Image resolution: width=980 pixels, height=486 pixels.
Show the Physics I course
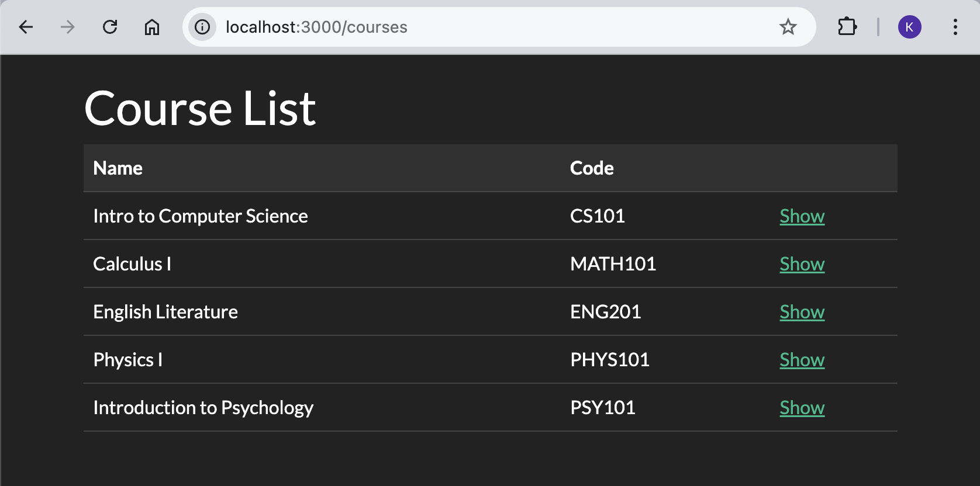tap(802, 360)
